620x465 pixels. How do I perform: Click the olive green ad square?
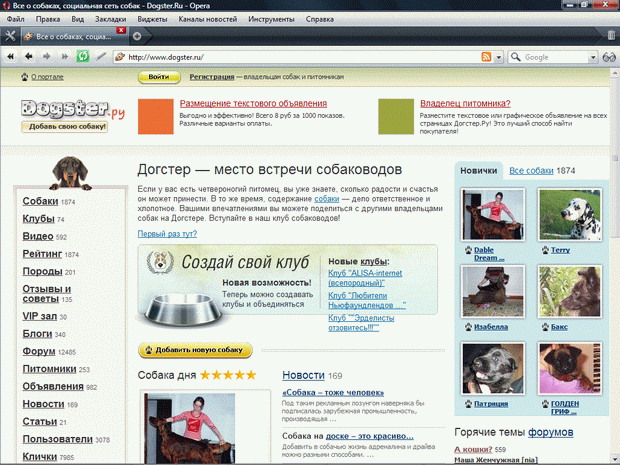[x=396, y=117]
